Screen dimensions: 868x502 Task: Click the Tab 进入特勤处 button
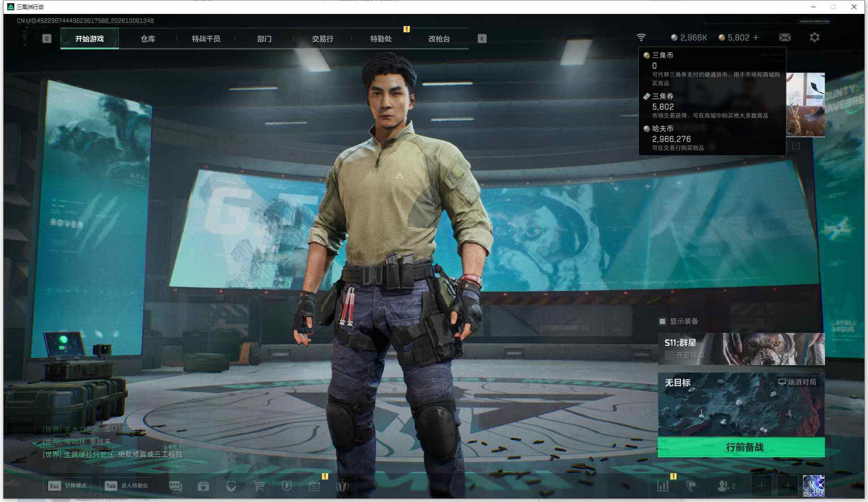click(x=126, y=486)
